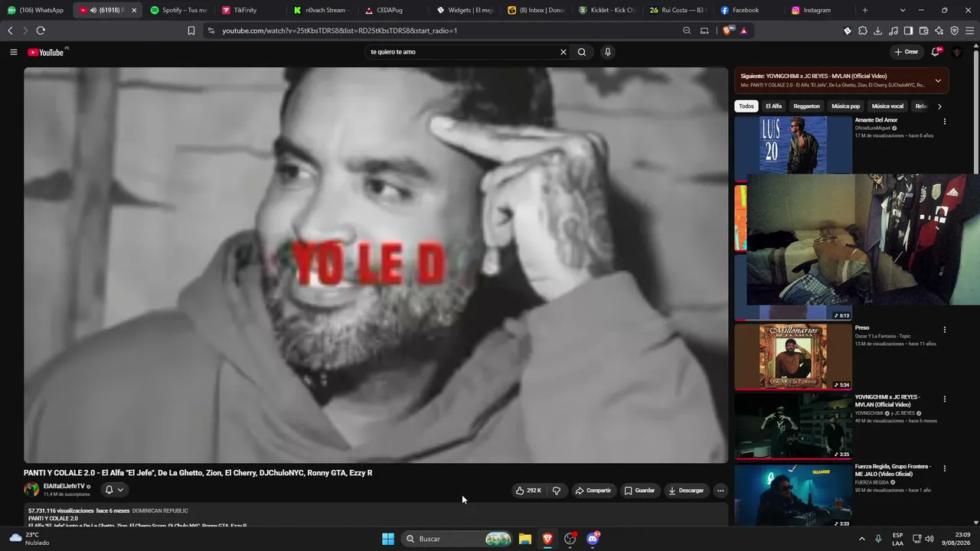Open Brave Shields lion icon
The width and height of the screenshot is (980, 551).
click(x=728, y=31)
